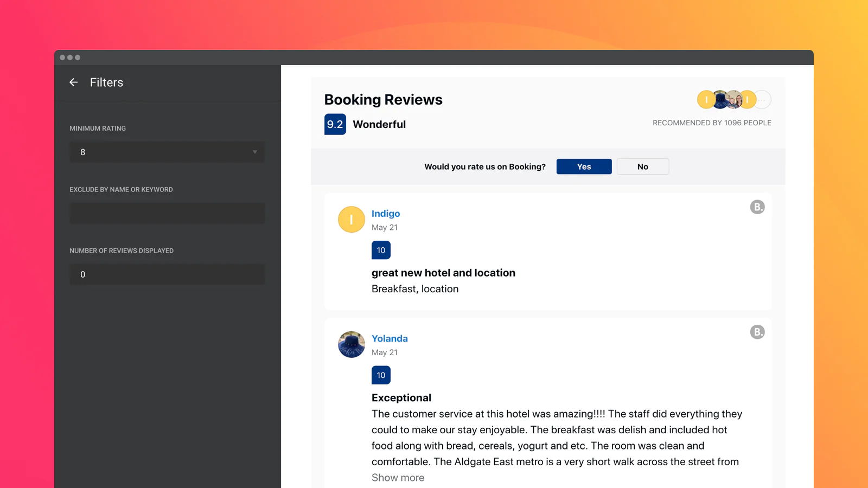Click the couple photo avatar in header recommenders
The height and width of the screenshot is (488, 868).
(x=735, y=100)
